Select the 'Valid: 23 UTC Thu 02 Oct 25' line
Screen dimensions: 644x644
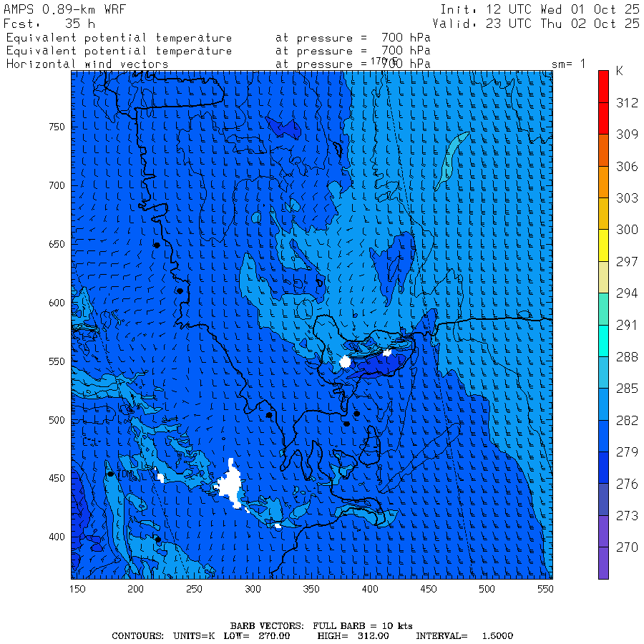pos(535,24)
